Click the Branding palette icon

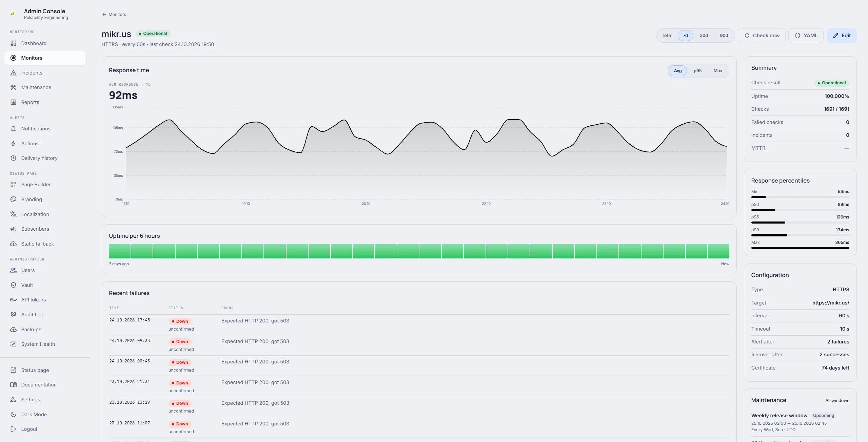[13, 199]
